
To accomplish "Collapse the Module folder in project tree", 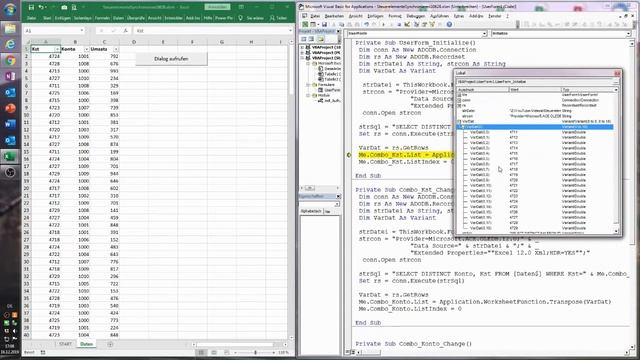I will [x=309, y=95].
